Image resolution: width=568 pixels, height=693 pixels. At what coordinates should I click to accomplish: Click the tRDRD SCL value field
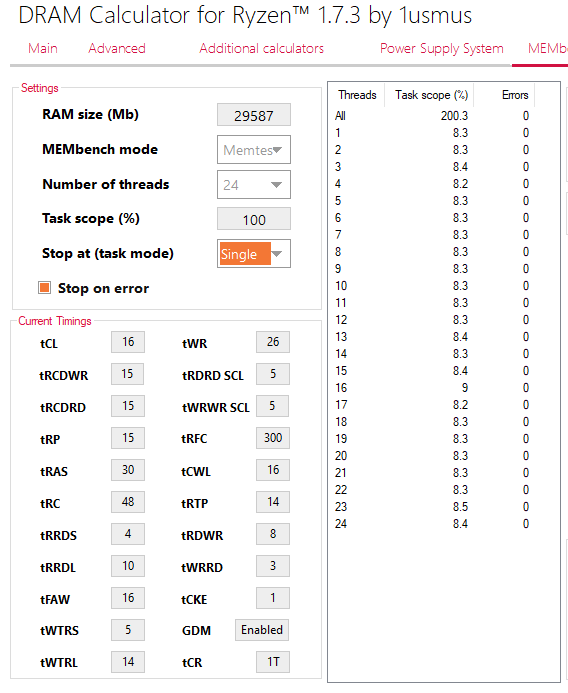click(273, 374)
